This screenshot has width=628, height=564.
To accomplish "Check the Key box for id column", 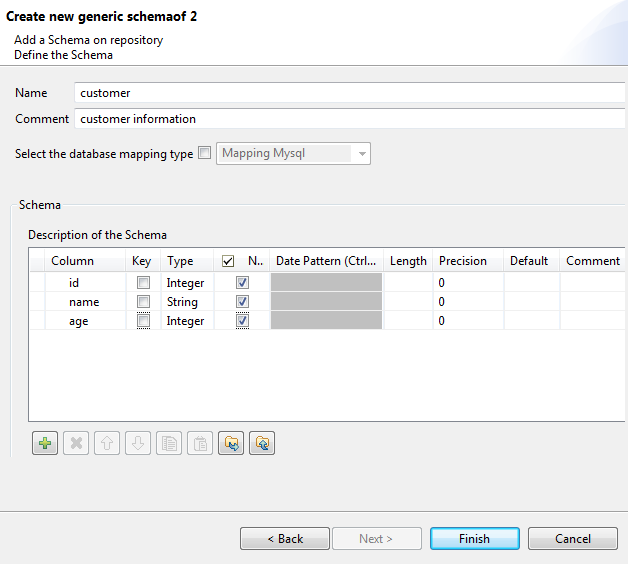I will [143, 283].
